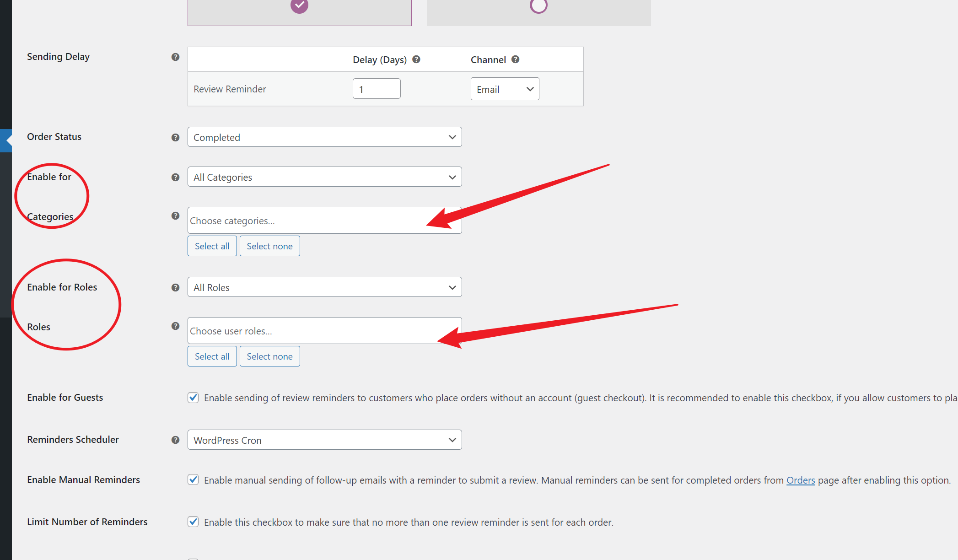Edit the Review Reminder delay days field
The height and width of the screenshot is (560, 958).
pos(375,89)
